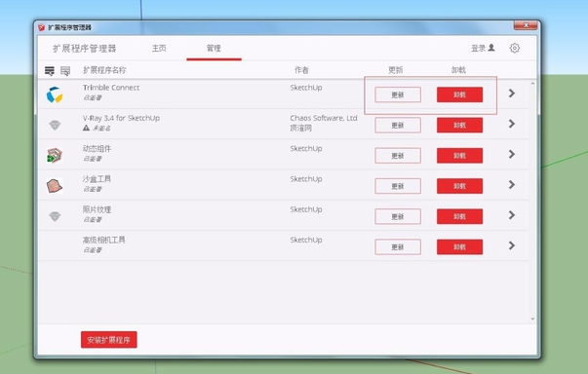Switch to the 管理 tab
Viewport: 588px width, 374px height.
[214, 48]
